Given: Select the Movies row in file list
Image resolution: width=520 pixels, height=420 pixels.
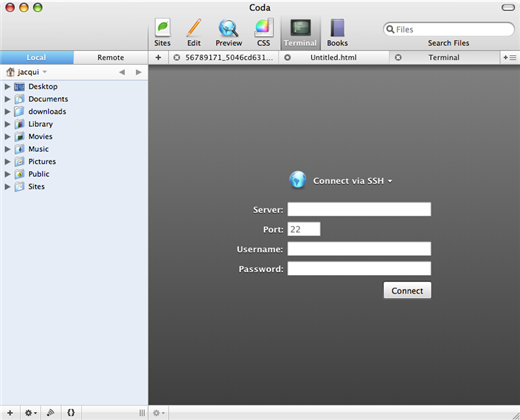Looking at the screenshot, I should pos(74,137).
